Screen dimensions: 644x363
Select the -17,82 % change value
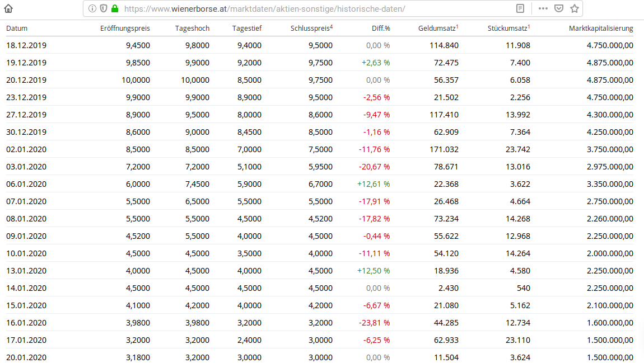coord(375,219)
